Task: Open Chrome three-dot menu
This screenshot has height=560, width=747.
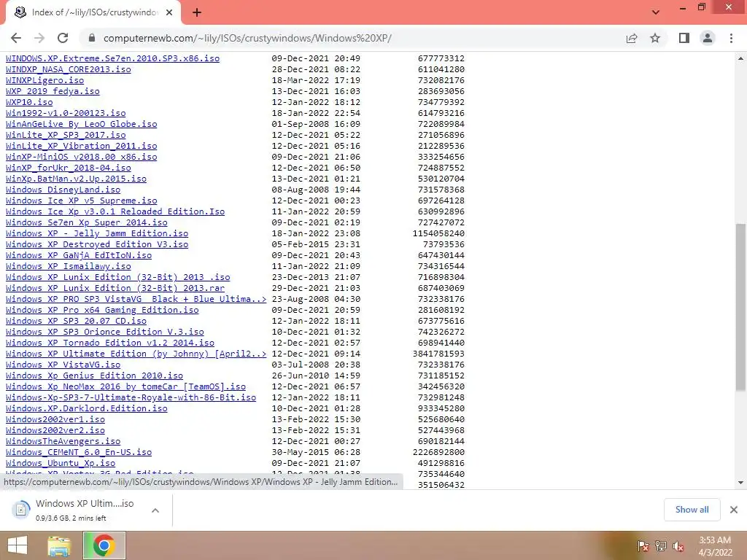Action: [x=731, y=38]
